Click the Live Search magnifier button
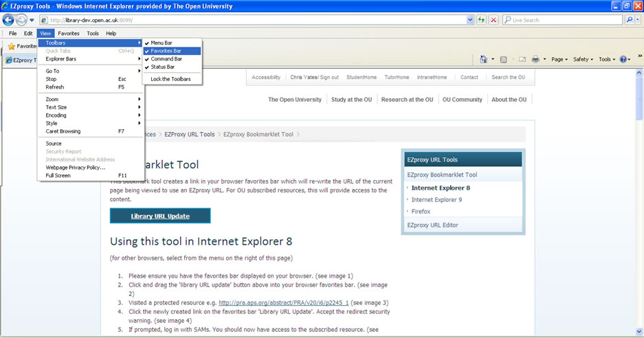 click(x=629, y=20)
